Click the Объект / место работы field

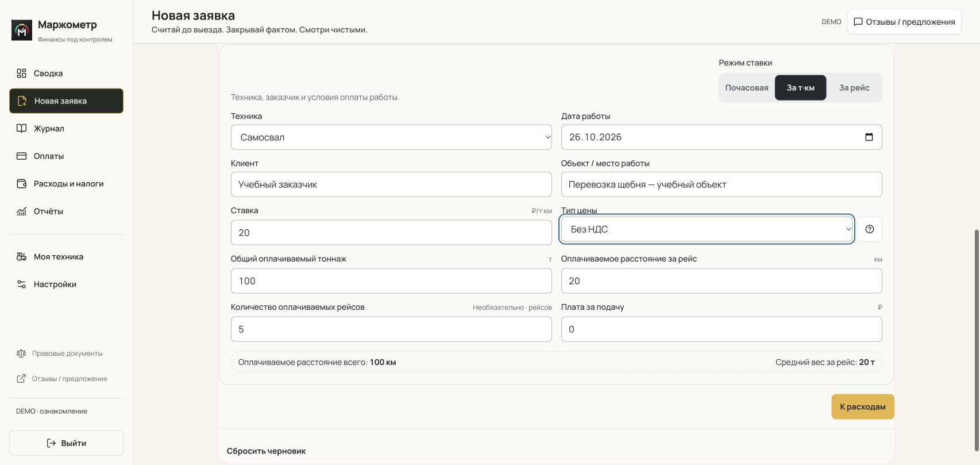722,185
